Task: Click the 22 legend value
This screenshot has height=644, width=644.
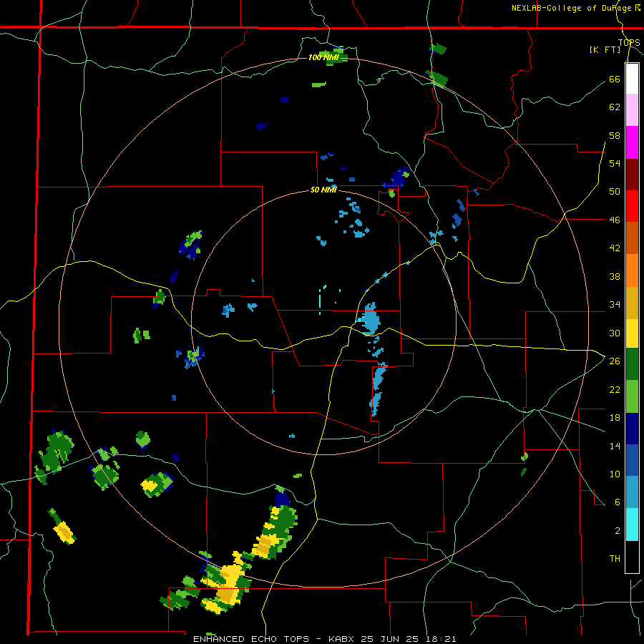Action: coord(615,389)
